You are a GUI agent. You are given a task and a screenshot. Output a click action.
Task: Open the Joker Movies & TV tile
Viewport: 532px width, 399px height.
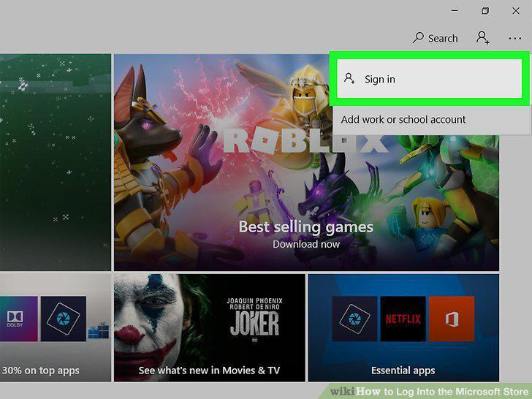click(x=209, y=327)
